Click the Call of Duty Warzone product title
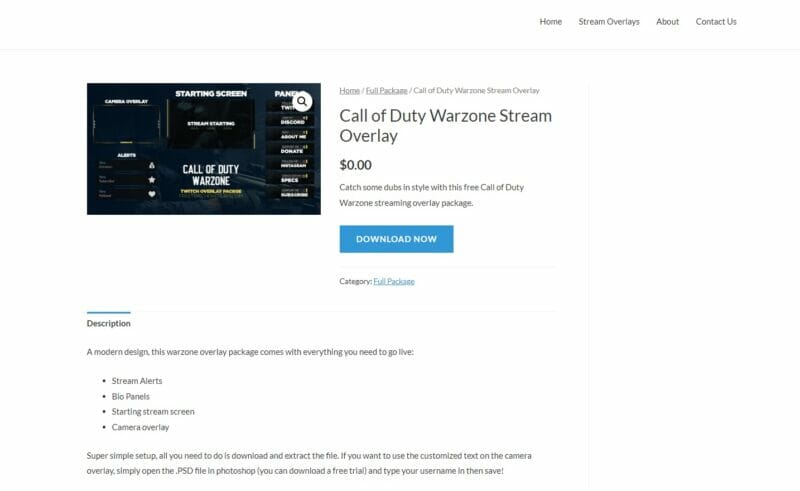Screen dimensions: 800x491 click(445, 126)
